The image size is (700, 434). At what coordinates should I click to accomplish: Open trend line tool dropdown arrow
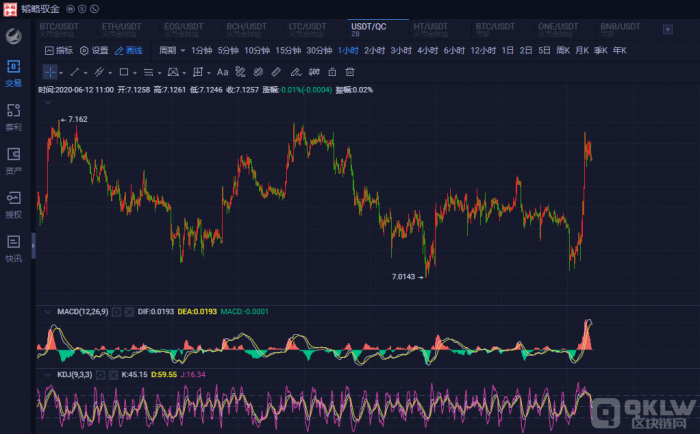coord(85,73)
